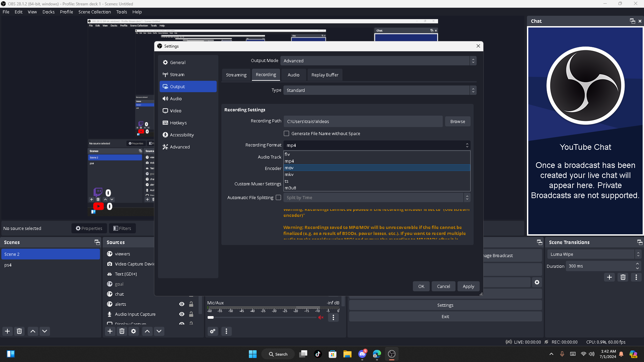Add a new scene with plus icon
The image size is (644, 362).
(7, 331)
